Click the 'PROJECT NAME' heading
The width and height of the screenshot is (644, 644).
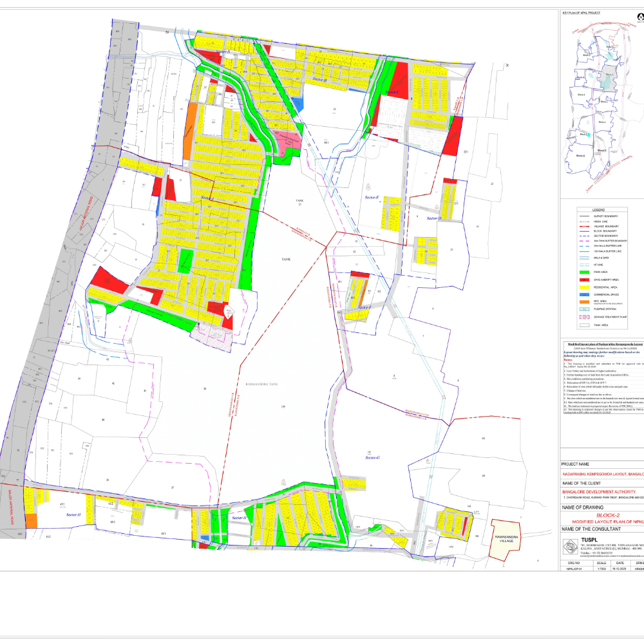(575, 464)
